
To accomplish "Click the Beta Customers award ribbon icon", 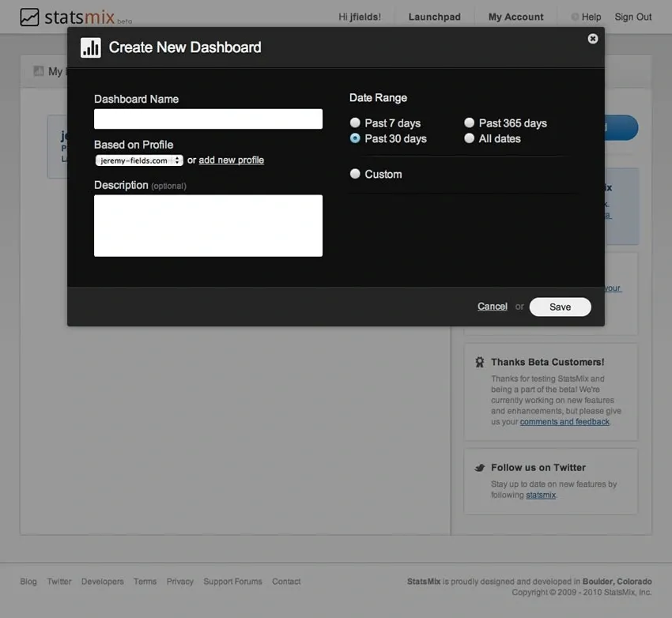I will [x=479, y=362].
